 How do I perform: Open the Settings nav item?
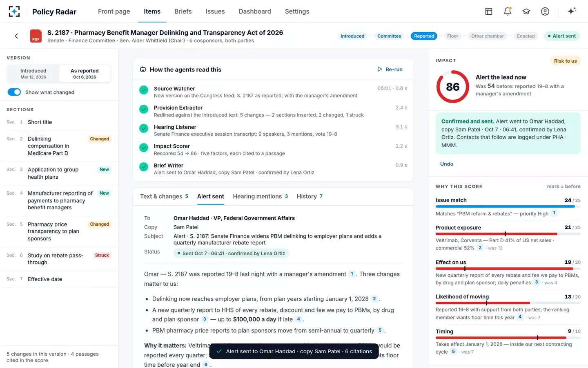[x=297, y=11]
